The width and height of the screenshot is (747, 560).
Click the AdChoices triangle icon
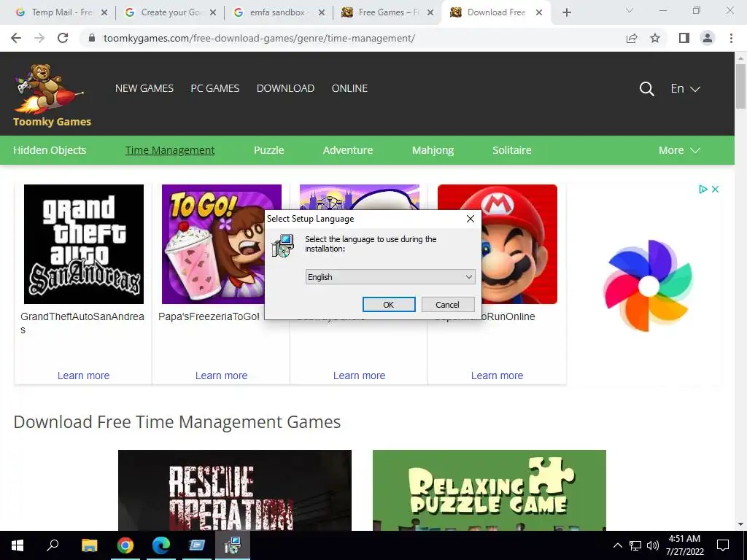click(x=703, y=189)
